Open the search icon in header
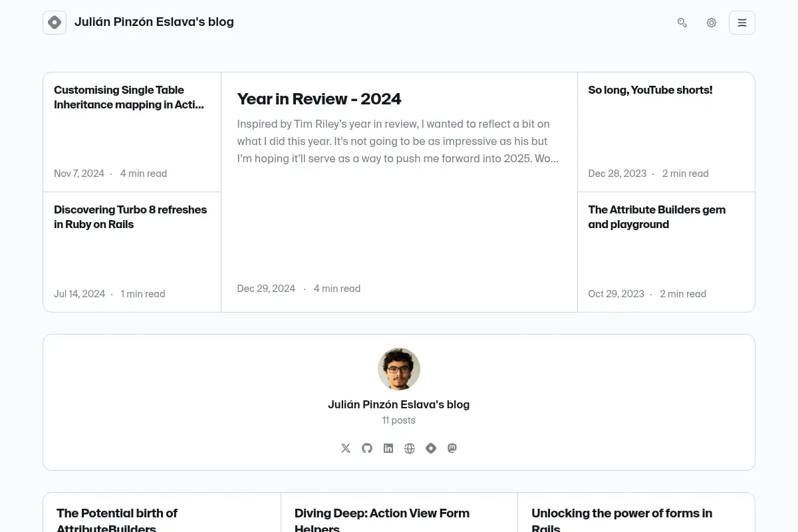798x532 pixels. click(682, 23)
